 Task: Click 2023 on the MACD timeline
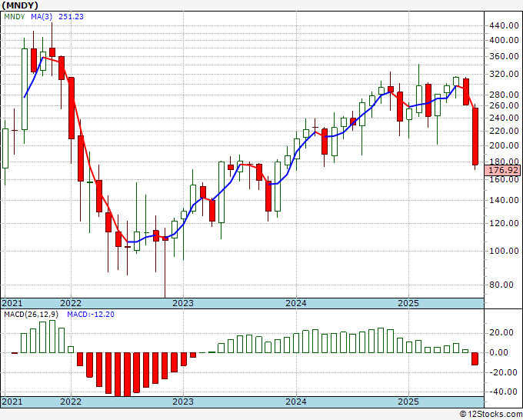coord(183,402)
